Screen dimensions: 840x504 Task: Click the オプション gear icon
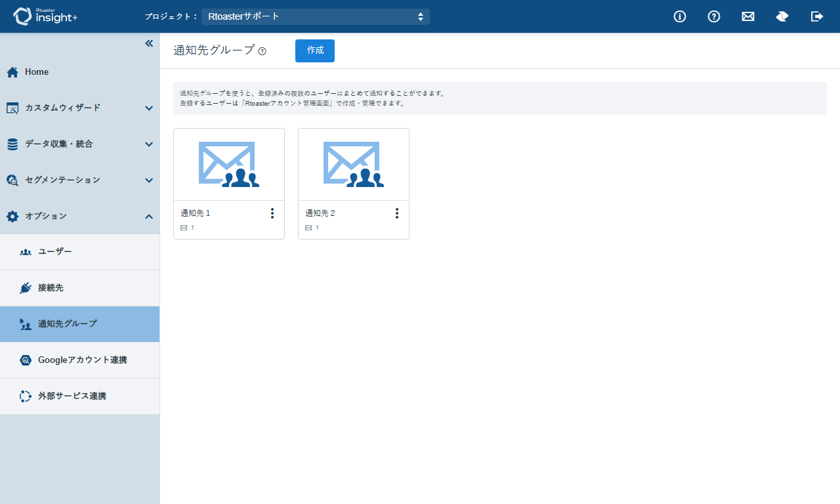pyautogui.click(x=12, y=216)
